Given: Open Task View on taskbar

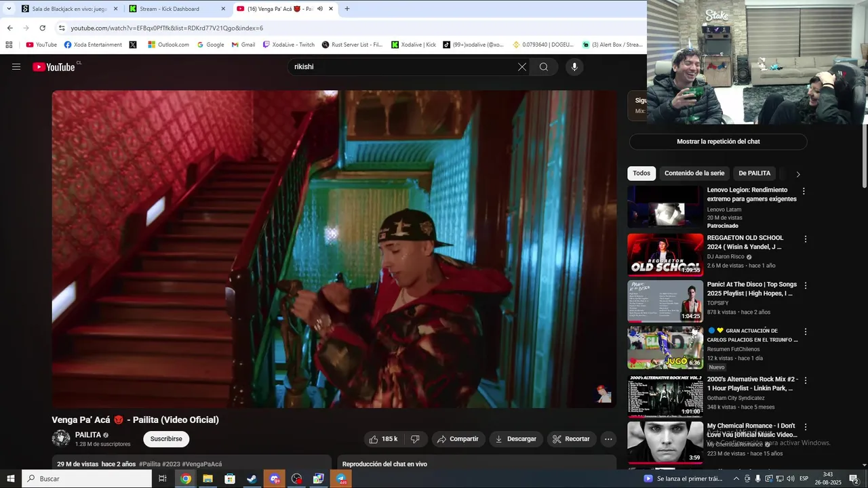Looking at the screenshot, I should click(162, 479).
